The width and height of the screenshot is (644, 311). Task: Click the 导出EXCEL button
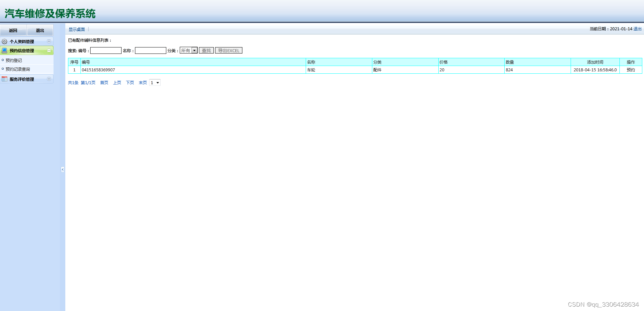(x=229, y=50)
